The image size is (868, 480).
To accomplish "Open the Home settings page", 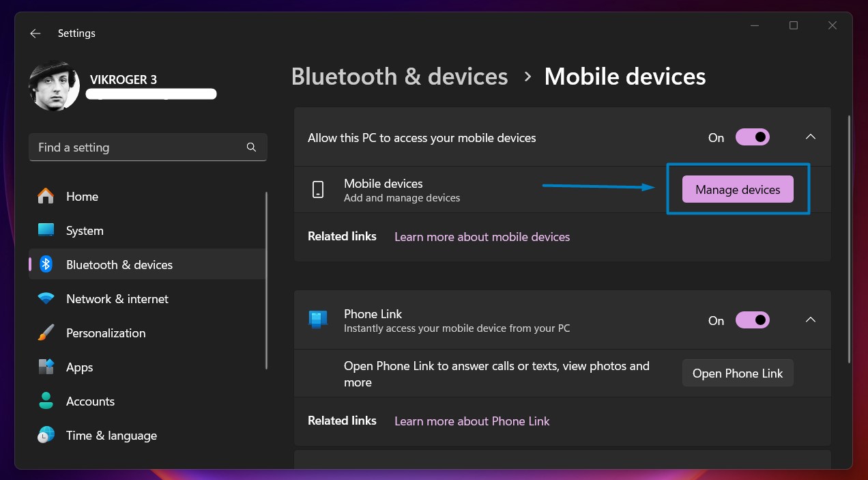I will click(147, 197).
